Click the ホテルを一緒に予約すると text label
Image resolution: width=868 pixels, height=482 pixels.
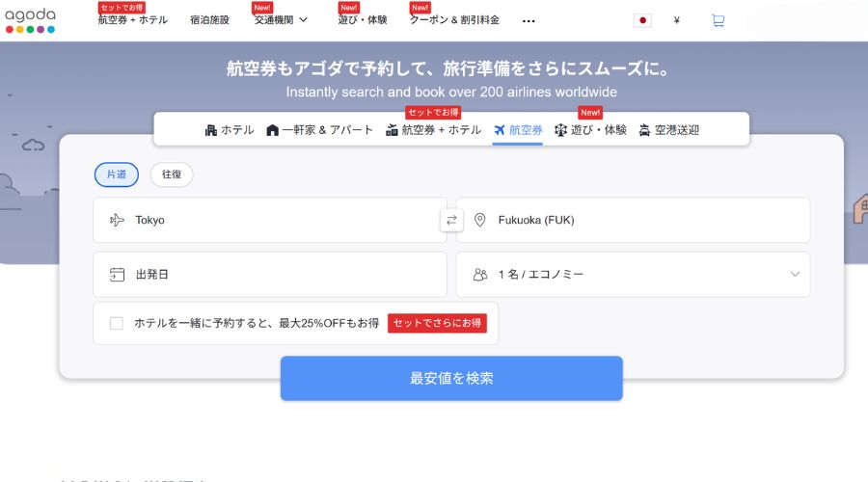coord(257,323)
